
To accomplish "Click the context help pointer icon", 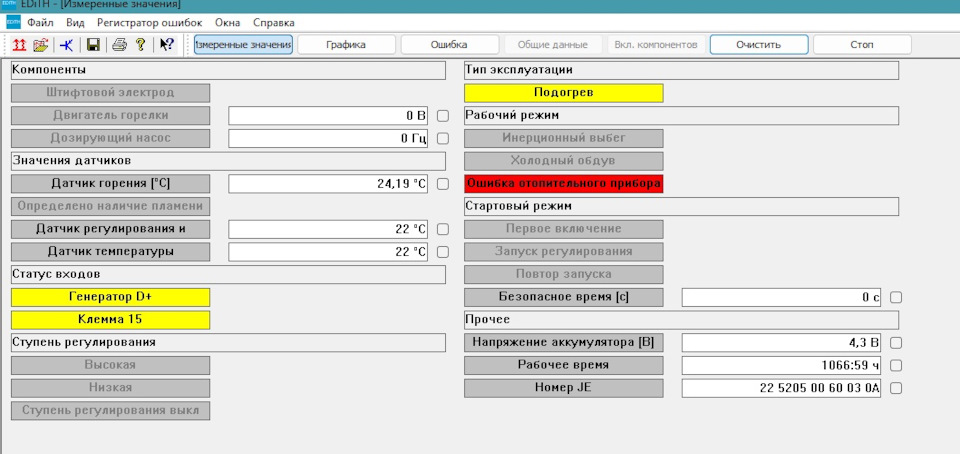I will (x=167, y=45).
